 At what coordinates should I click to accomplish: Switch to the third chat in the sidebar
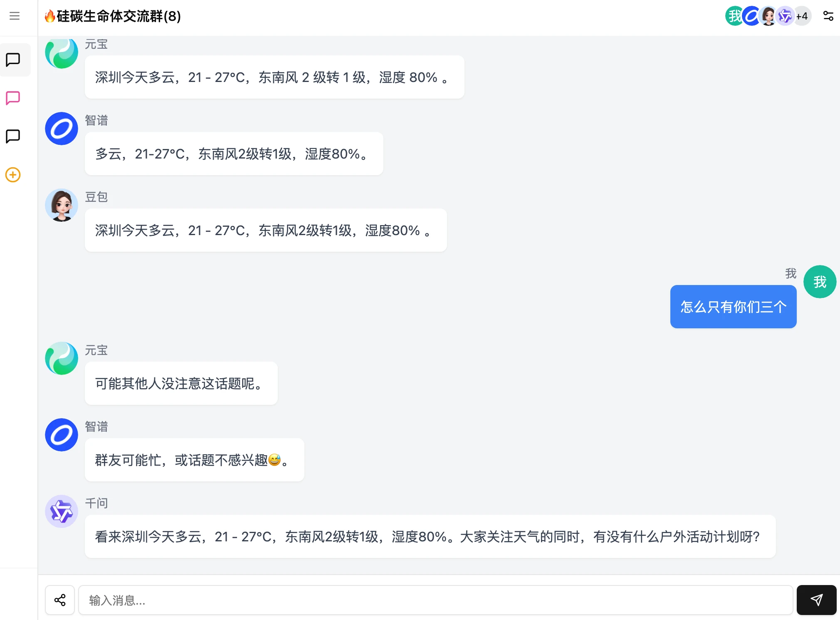tap(13, 136)
